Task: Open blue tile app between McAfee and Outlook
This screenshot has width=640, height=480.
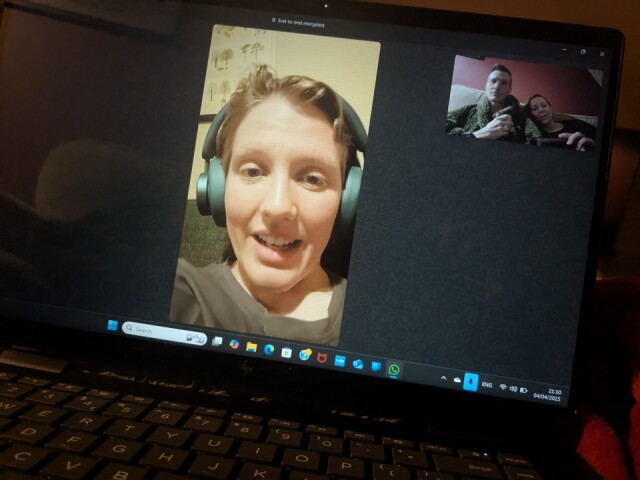Action: [x=340, y=361]
